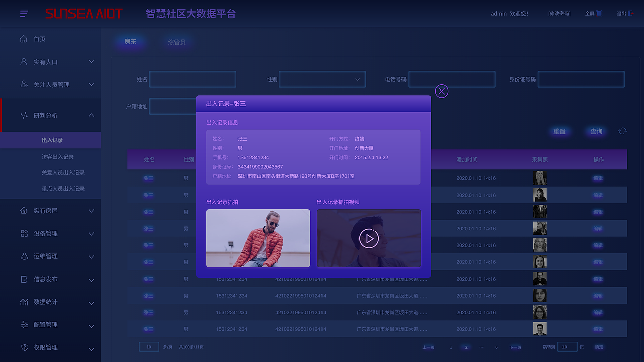Select page 6 in pagination
Viewport: 644px width, 362px height.
(496, 347)
